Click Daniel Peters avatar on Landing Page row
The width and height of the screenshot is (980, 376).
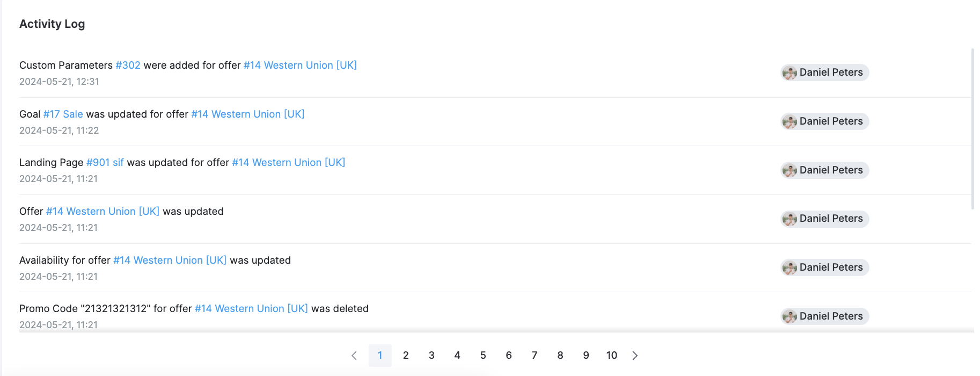(x=789, y=170)
